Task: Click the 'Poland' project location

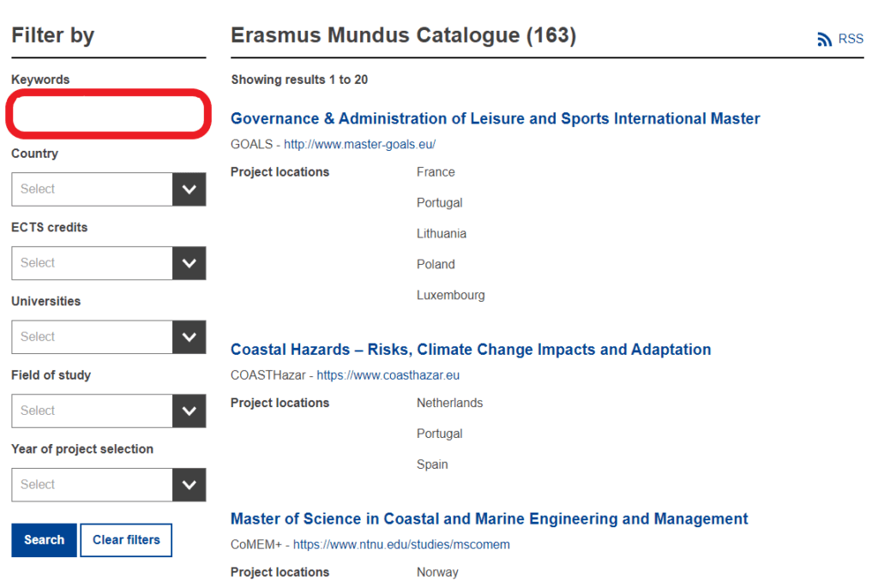Action: tap(436, 264)
